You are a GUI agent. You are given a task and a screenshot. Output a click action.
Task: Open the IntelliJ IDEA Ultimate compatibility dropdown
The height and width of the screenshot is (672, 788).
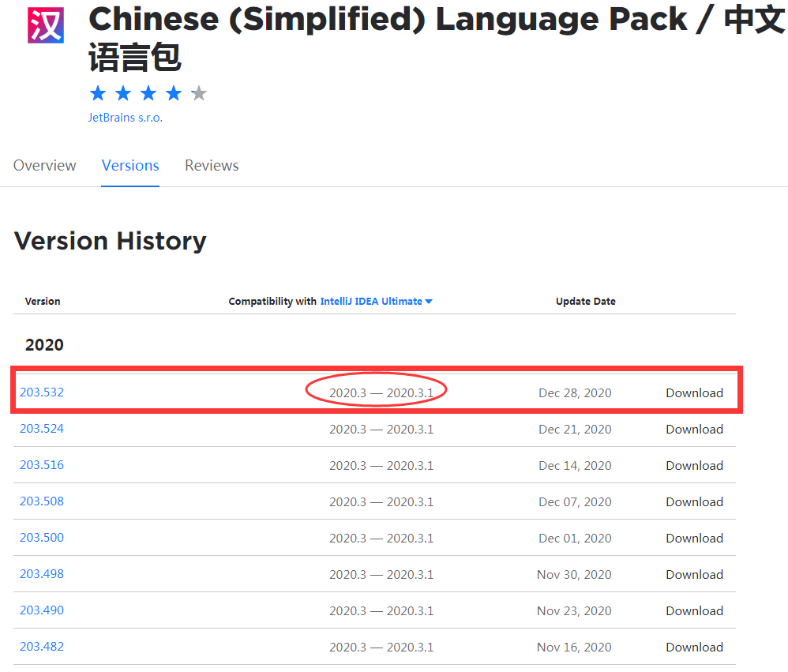[377, 301]
